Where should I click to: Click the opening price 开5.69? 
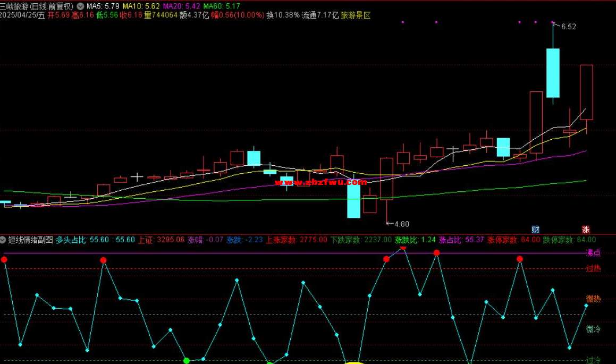58,15
